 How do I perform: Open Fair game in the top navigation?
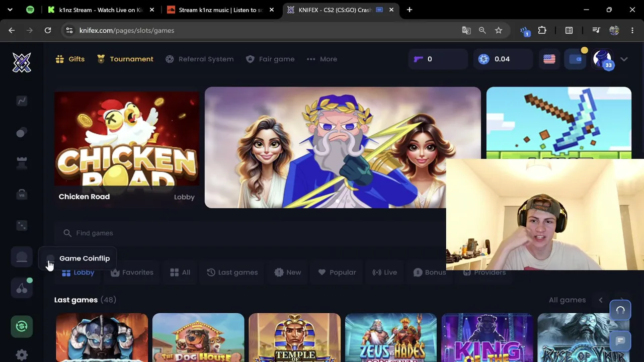pyautogui.click(x=270, y=59)
